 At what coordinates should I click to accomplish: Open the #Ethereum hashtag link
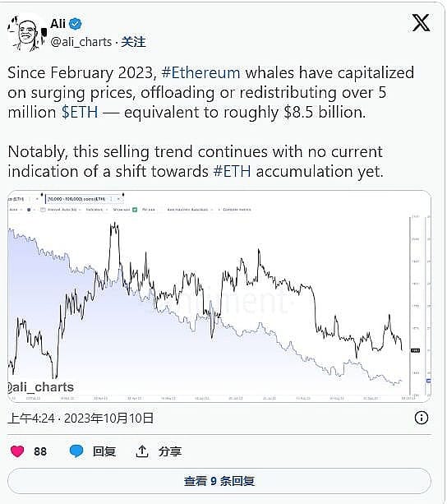pyautogui.click(x=200, y=72)
